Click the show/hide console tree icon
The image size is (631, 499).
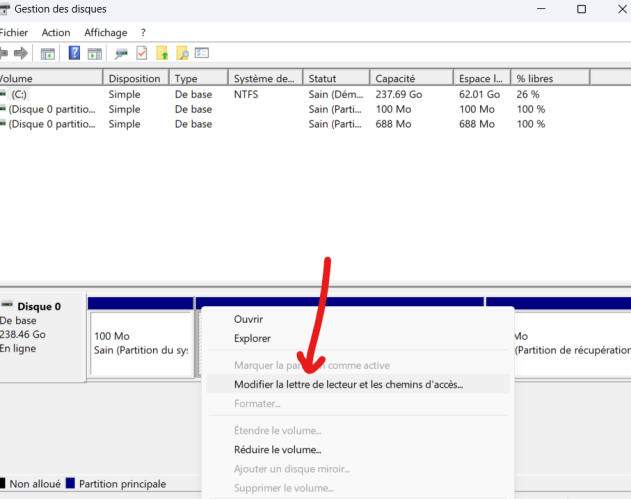[x=47, y=53]
